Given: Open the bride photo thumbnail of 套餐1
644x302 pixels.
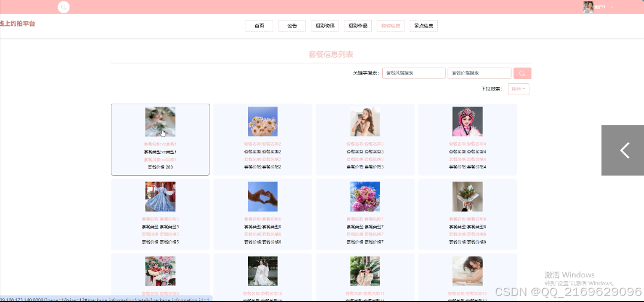Looking at the screenshot, I should coord(160,122).
